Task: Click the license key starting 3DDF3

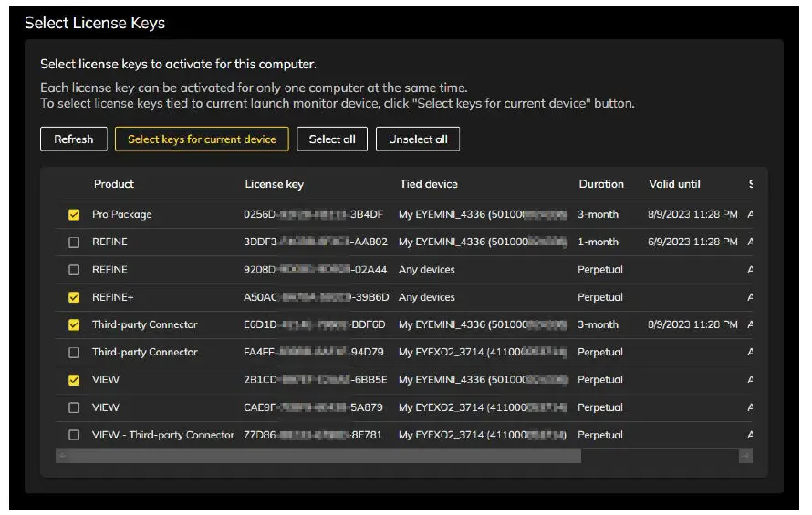Action: click(x=316, y=242)
